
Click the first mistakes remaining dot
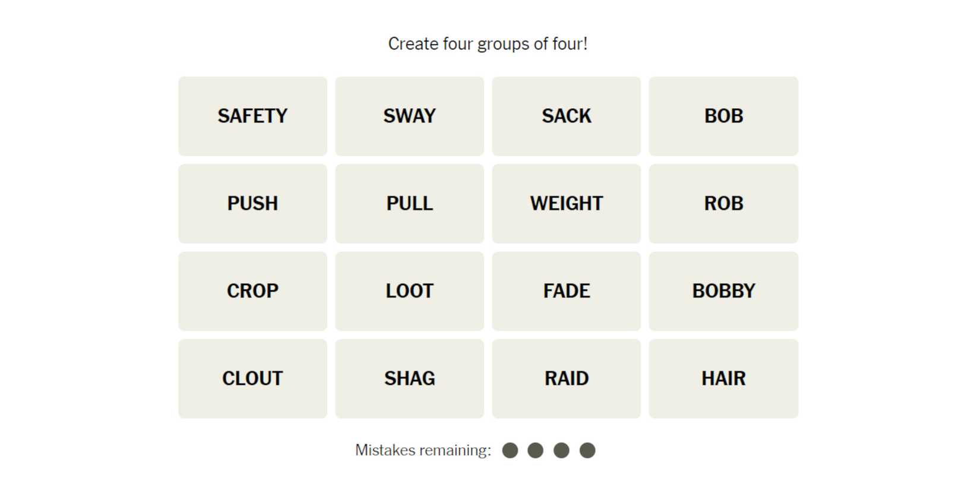point(510,450)
